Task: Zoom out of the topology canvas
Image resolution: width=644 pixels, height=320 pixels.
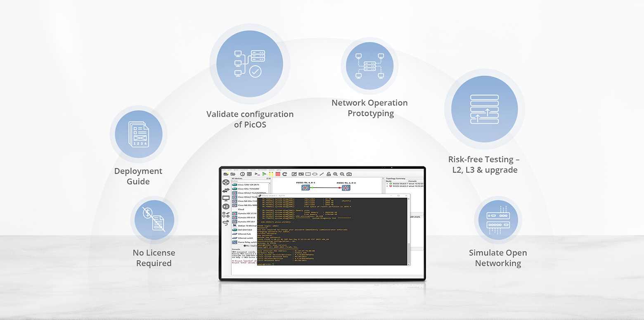Action: tap(342, 174)
